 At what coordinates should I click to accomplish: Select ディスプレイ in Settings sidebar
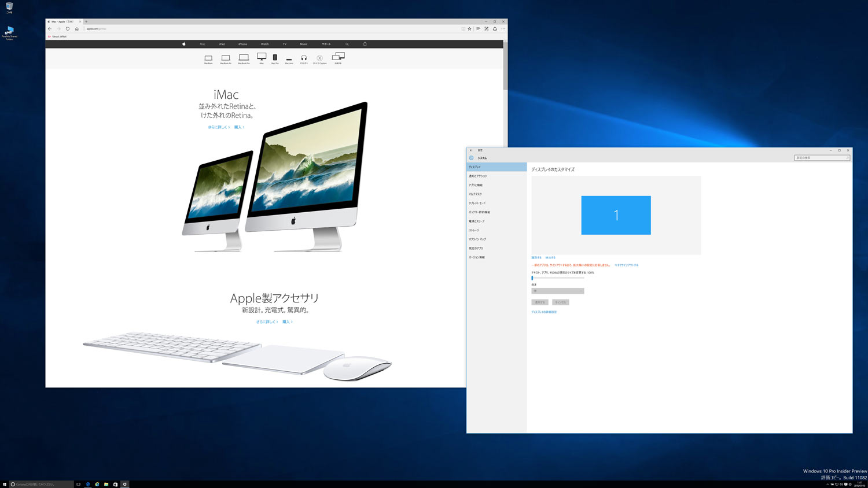[x=496, y=167]
